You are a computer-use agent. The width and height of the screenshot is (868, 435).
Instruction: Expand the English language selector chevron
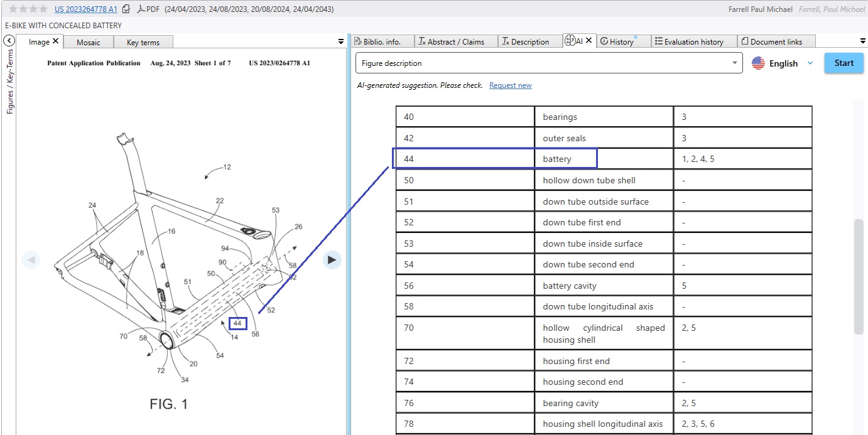(810, 63)
